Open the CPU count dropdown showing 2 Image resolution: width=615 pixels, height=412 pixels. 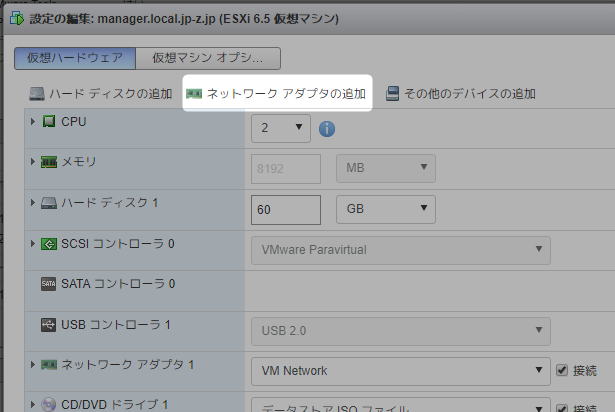[281, 128]
